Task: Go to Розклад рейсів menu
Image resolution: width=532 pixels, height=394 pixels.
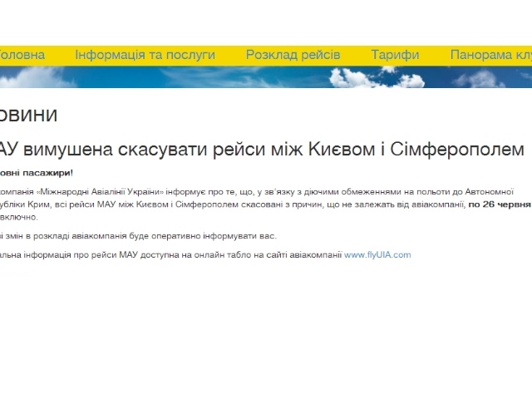Action: (293, 55)
